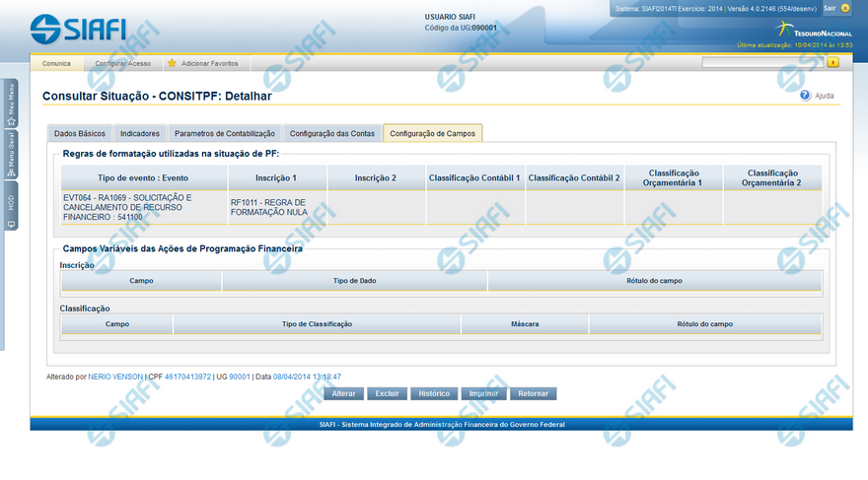The height and width of the screenshot is (480, 868).
Task: Open the Comunica menu
Action: click(56, 63)
